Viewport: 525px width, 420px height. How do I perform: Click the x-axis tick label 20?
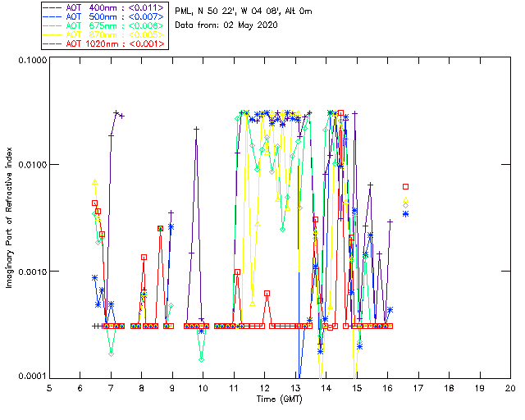coord(510,387)
